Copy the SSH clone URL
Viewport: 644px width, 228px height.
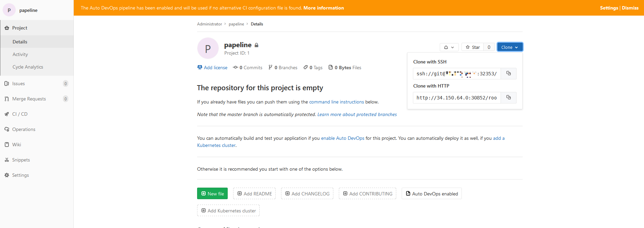508,74
